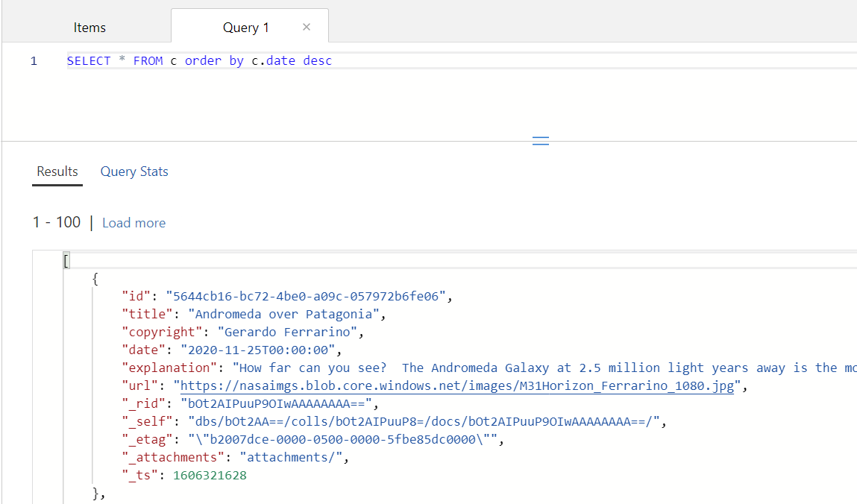Screen dimensions: 857x504
Task: Select the Query 1 tab
Action: pyautogui.click(x=246, y=28)
